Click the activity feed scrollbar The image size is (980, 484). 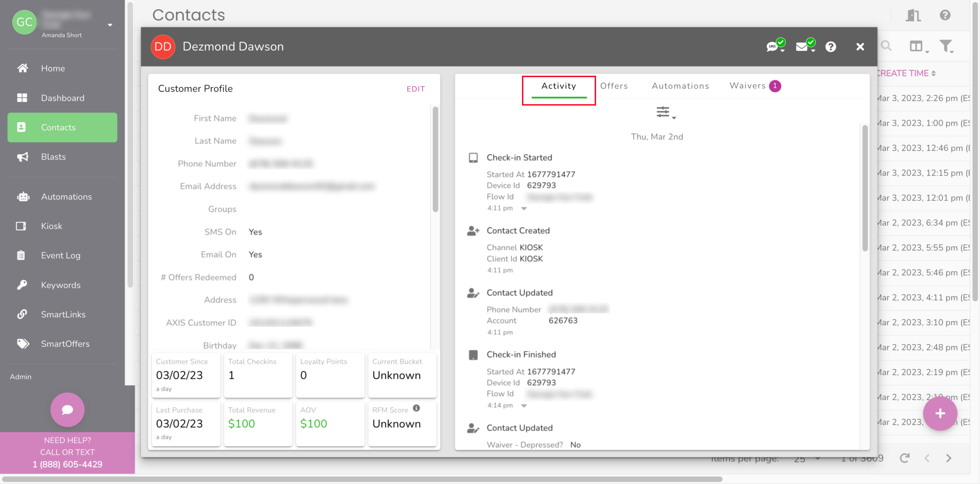coord(865,188)
